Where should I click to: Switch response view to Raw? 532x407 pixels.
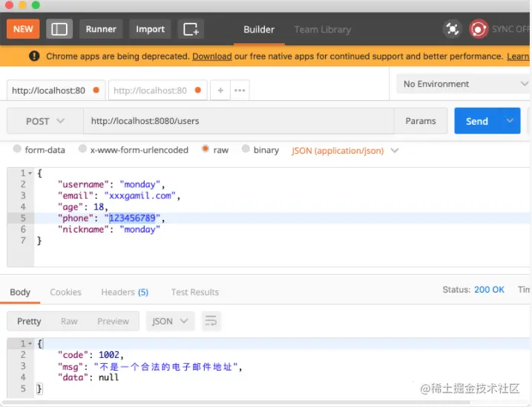tap(69, 321)
